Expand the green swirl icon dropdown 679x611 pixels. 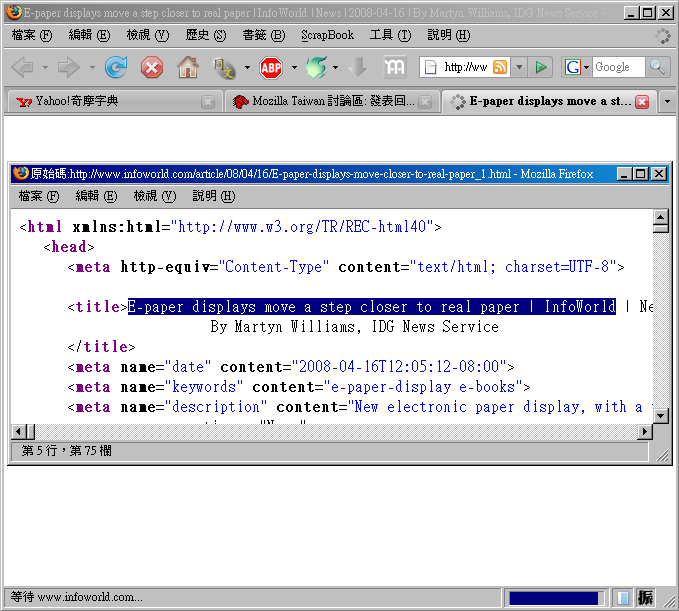pyautogui.click(x=335, y=68)
